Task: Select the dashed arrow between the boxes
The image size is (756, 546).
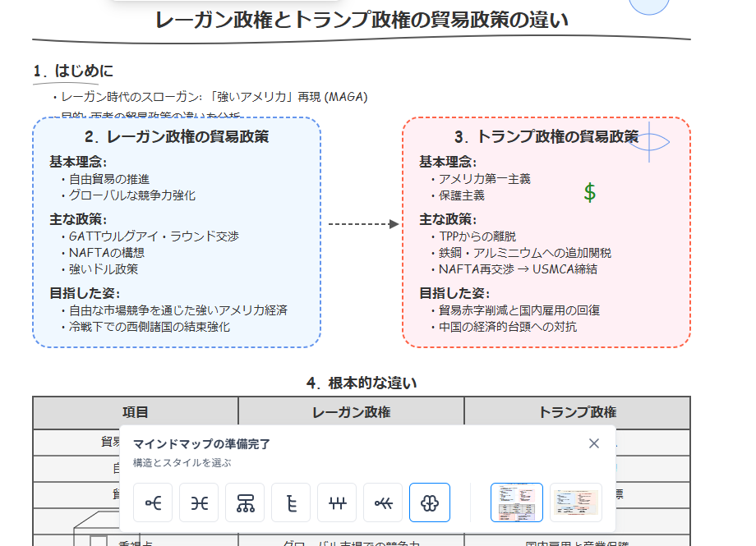Action: click(363, 223)
